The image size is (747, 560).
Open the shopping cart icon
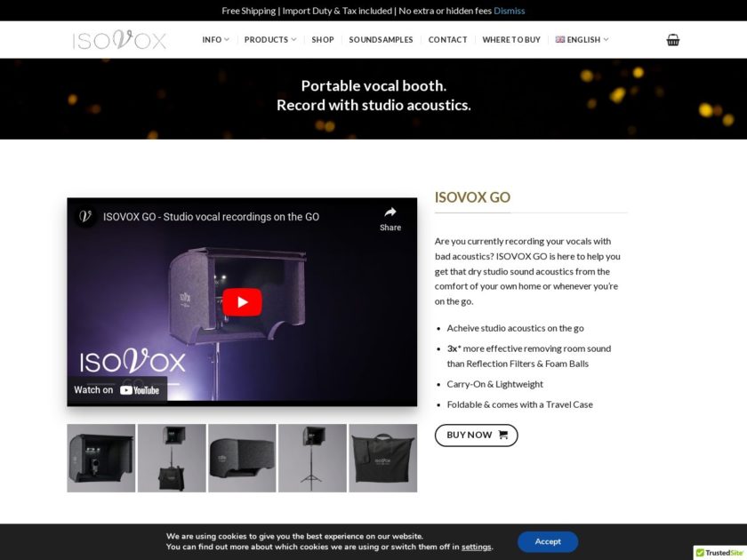[672, 40]
